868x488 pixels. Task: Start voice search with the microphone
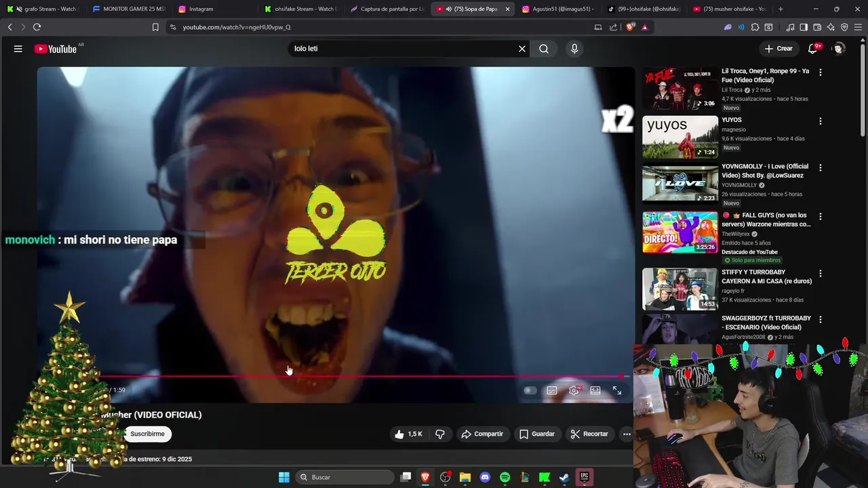[574, 49]
